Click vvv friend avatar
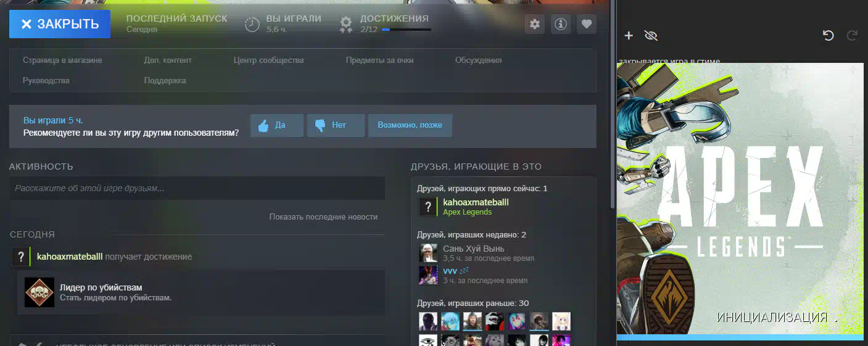Image resolution: width=868 pixels, height=346 pixels. [x=428, y=275]
